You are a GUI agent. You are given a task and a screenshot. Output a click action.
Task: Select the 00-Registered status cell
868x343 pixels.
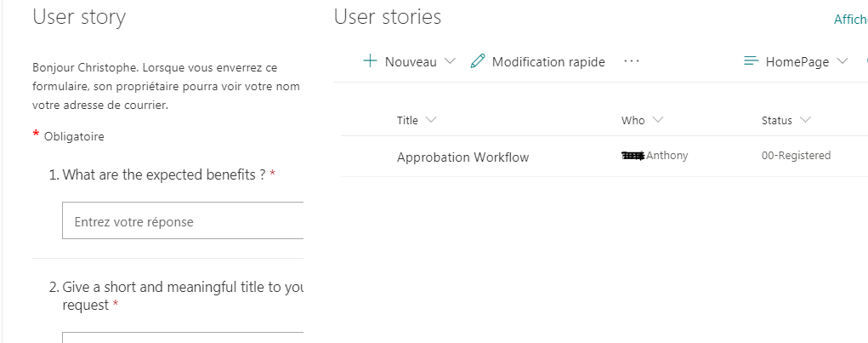tap(796, 156)
